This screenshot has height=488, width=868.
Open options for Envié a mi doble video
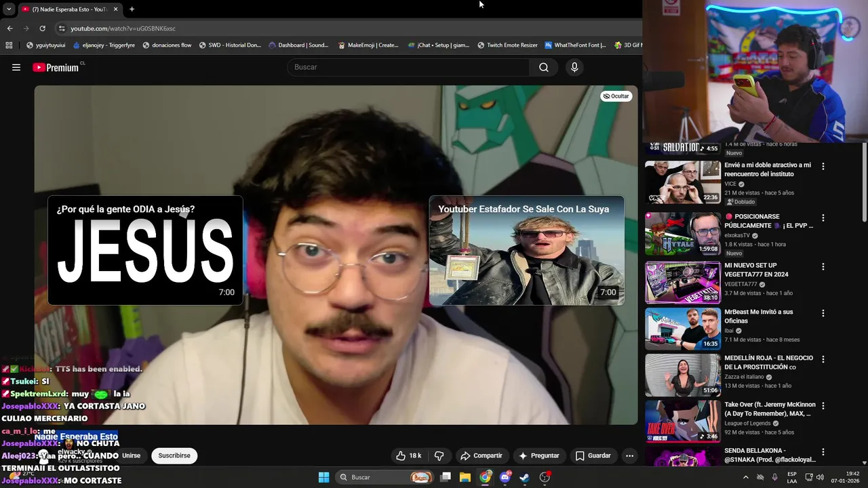(823, 166)
